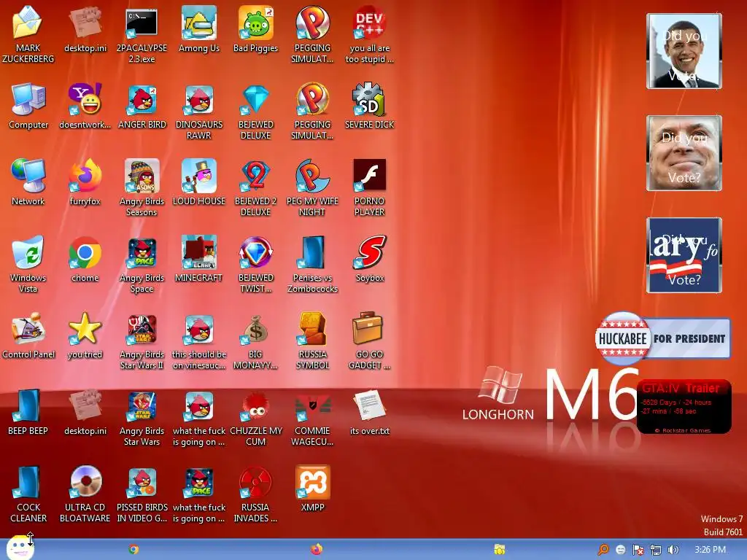Open the Windows Vista recycle bin icon
Screen dimensions: 747x560
point(28,252)
